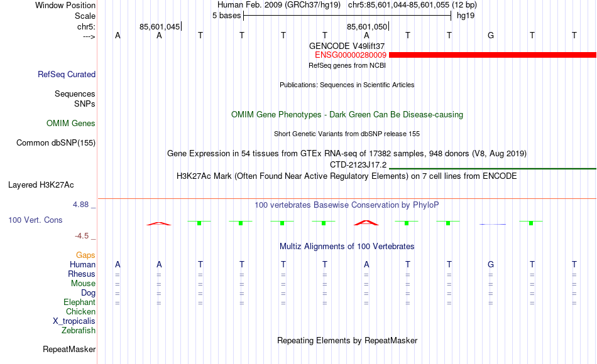Click the 85,601,050 coordinate marker
This screenshot has width=597, height=364.
(x=368, y=26)
